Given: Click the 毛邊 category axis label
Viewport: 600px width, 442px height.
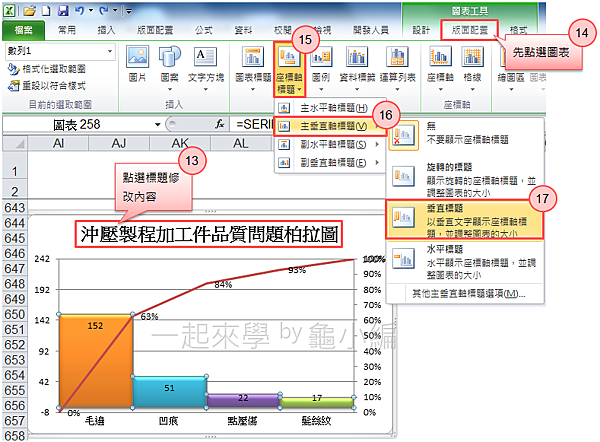Looking at the screenshot, I should tap(95, 421).
